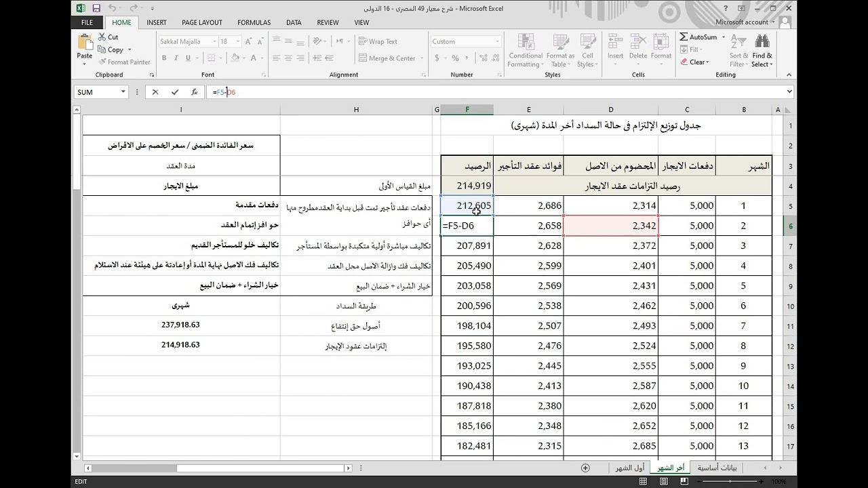The height and width of the screenshot is (488, 868).
Task: Undo the last action
Action: click(112, 8)
